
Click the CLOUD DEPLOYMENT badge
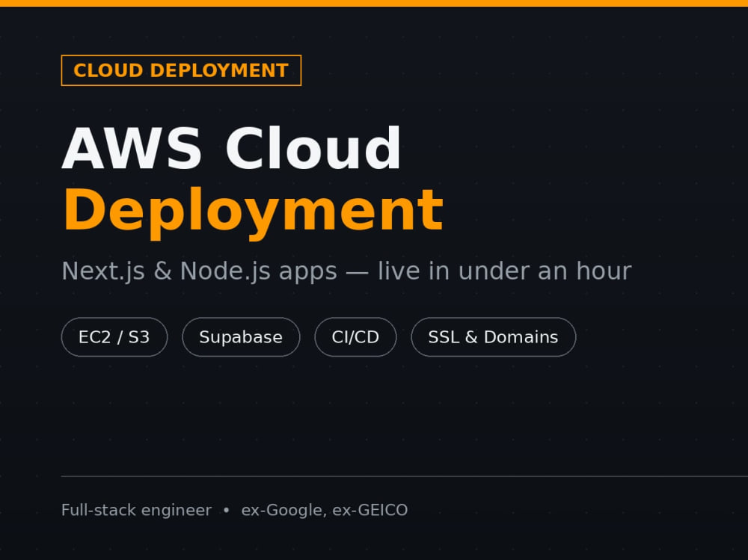pos(181,70)
